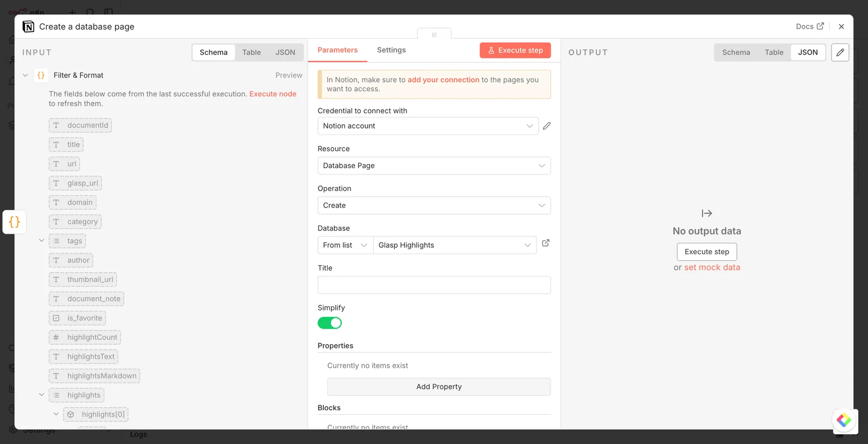Click the output arrow icon above No output data
The image size is (868, 444).
click(x=707, y=214)
